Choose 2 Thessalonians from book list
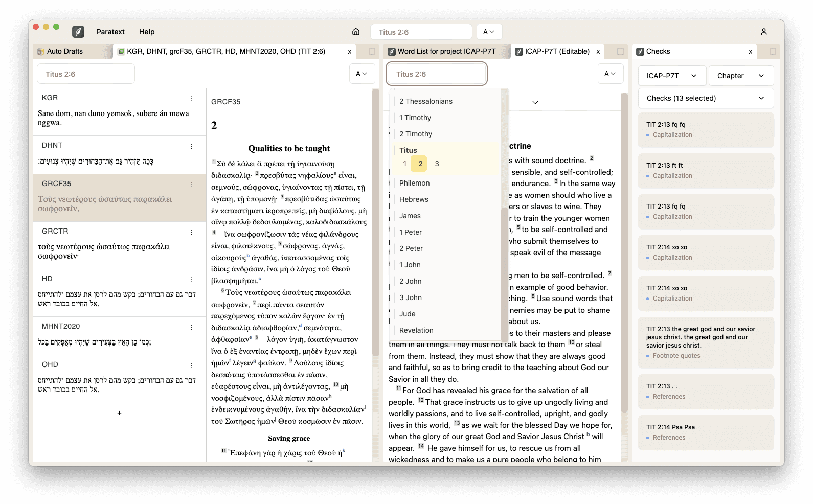 pyautogui.click(x=446, y=101)
